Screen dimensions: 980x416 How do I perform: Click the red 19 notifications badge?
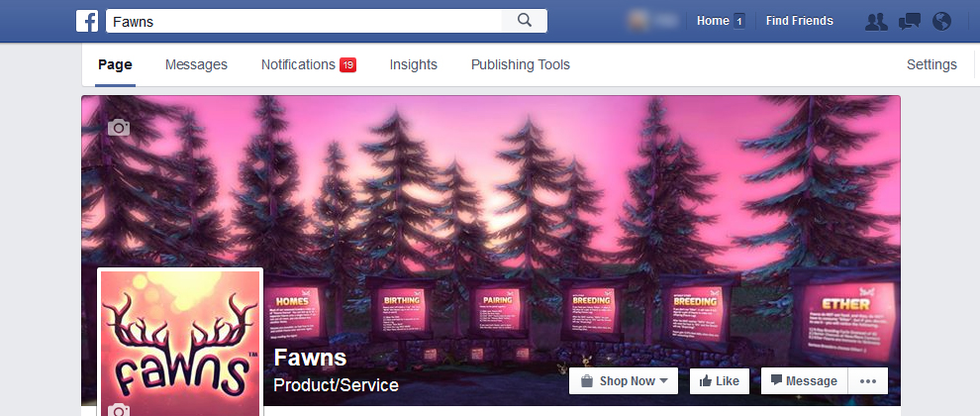pos(348,64)
